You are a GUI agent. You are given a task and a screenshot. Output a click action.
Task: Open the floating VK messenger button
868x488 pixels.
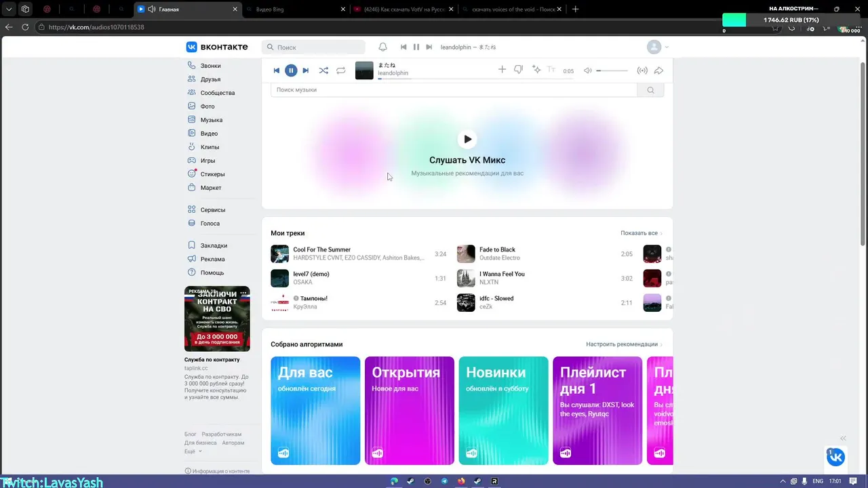[x=835, y=457]
